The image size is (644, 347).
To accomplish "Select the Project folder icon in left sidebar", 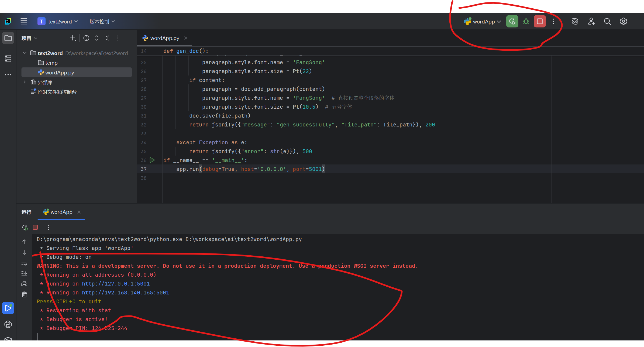I will click(8, 38).
